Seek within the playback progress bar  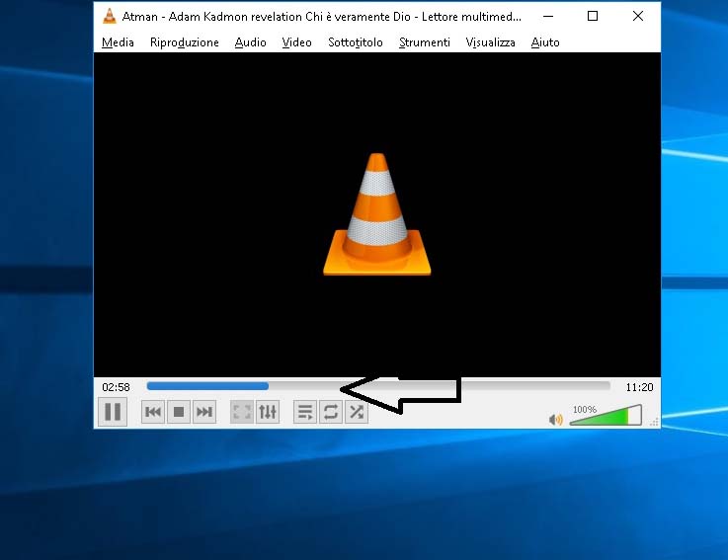pos(378,386)
